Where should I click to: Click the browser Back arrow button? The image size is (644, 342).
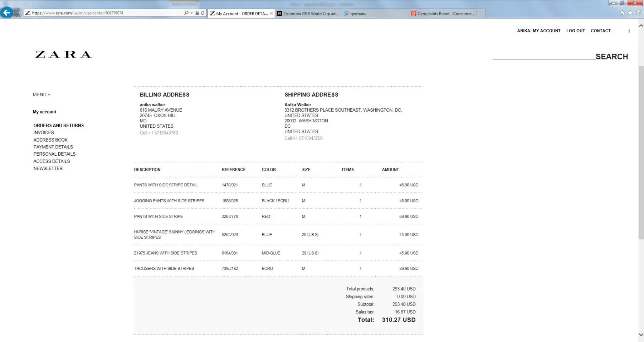(6, 13)
